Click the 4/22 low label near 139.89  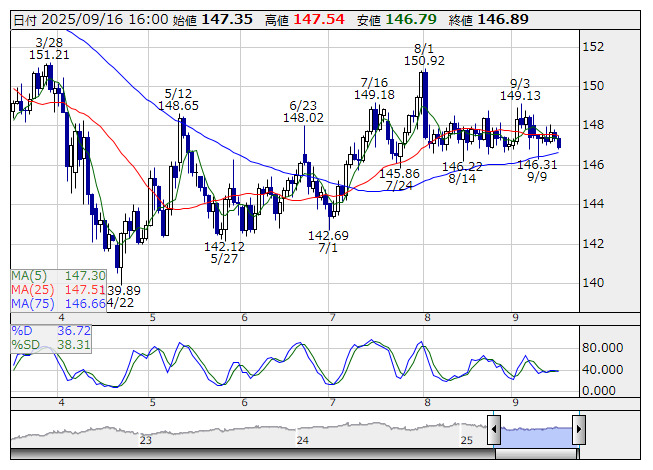tap(123, 291)
